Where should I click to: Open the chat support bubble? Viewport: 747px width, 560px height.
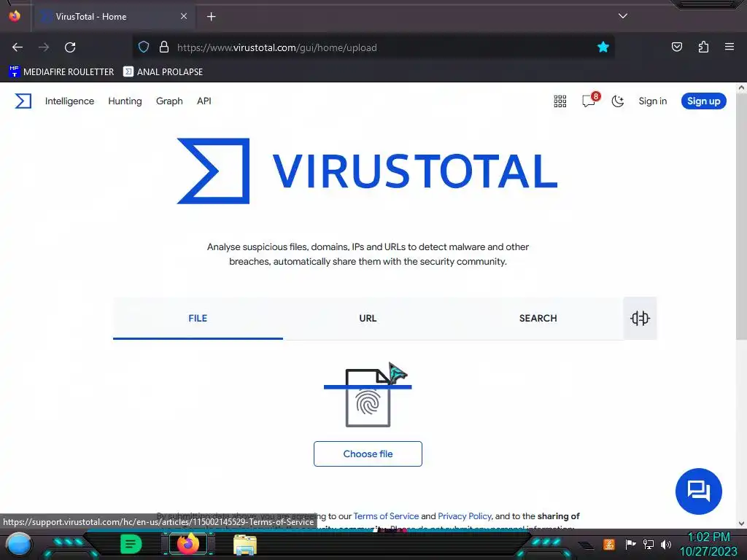[698, 491]
